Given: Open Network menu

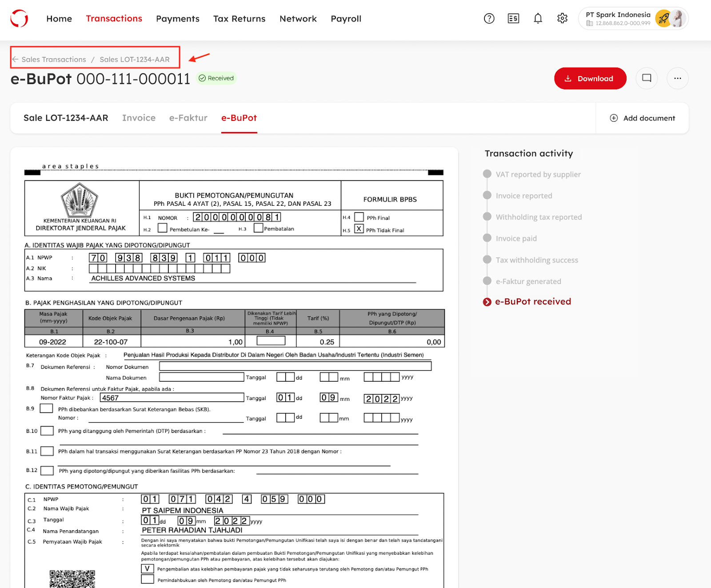Looking at the screenshot, I should [298, 19].
